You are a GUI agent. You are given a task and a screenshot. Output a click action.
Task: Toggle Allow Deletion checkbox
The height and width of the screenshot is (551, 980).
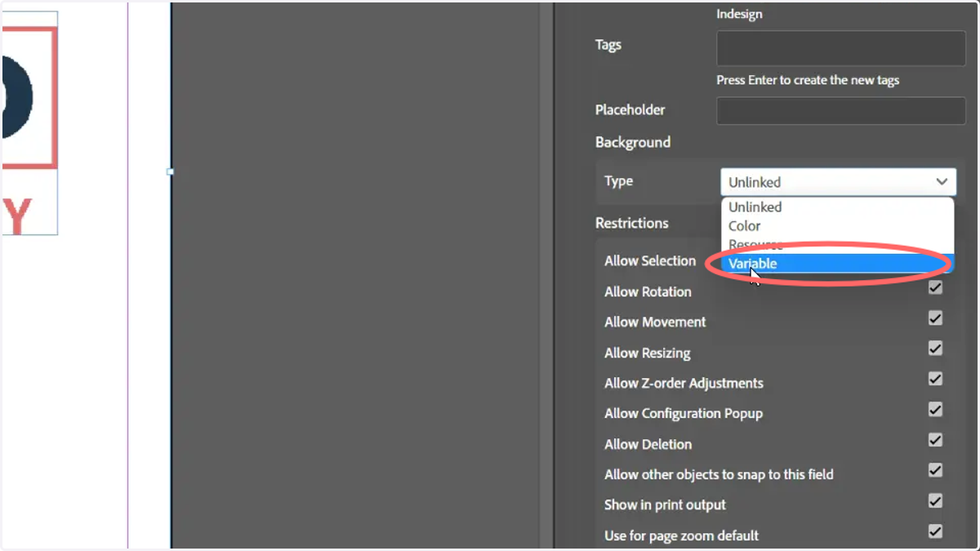point(935,440)
